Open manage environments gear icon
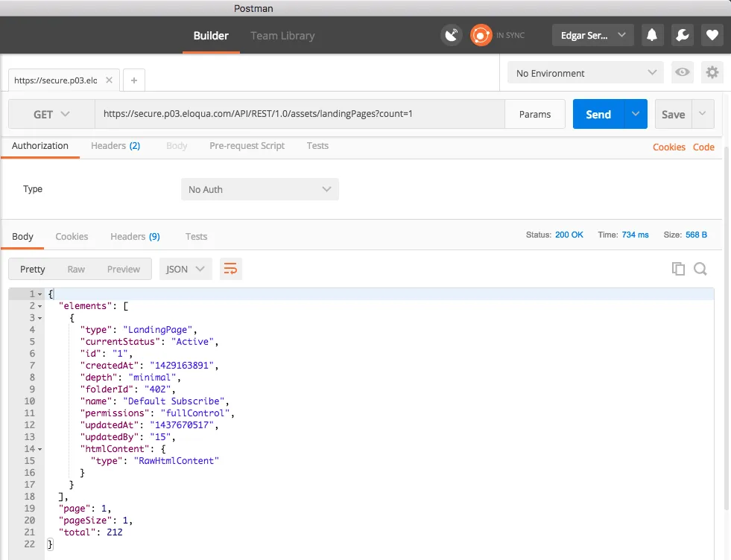The width and height of the screenshot is (731, 560). (712, 72)
